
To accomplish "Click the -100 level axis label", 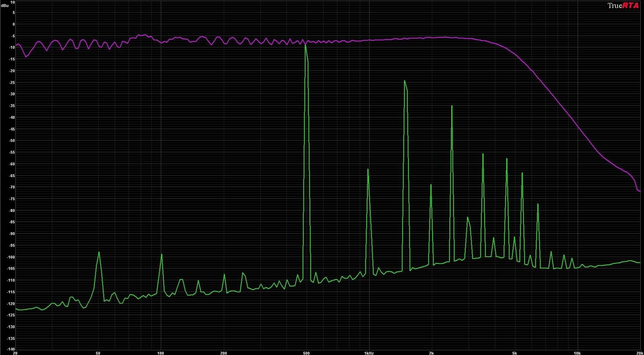I will click(x=11, y=257).
